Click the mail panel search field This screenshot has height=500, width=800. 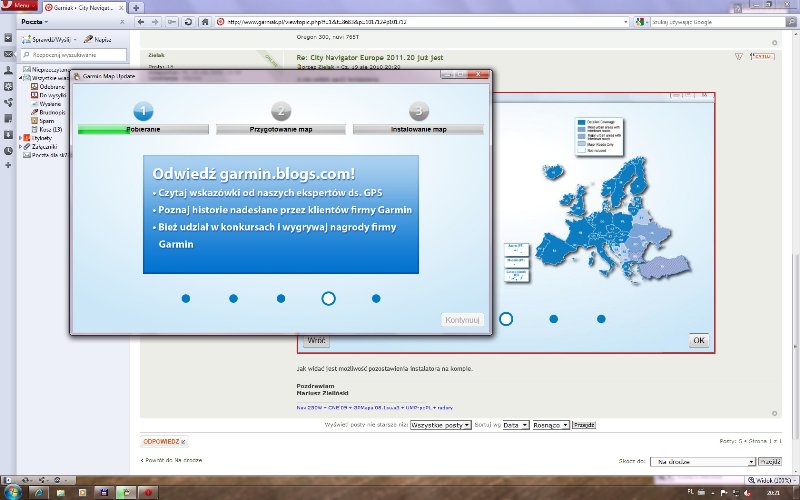[x=74, y=55]
